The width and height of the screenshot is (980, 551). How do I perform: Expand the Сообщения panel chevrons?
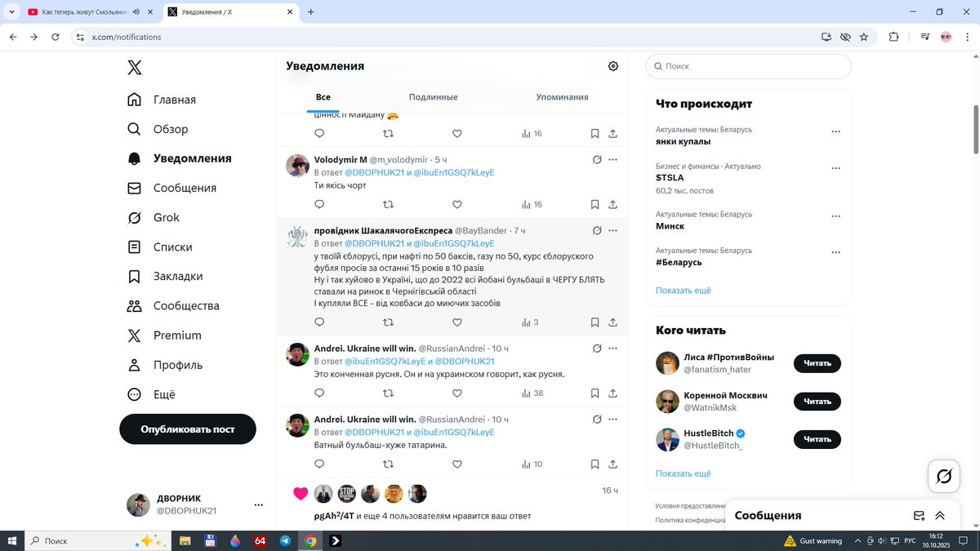[x=940, y=516]
